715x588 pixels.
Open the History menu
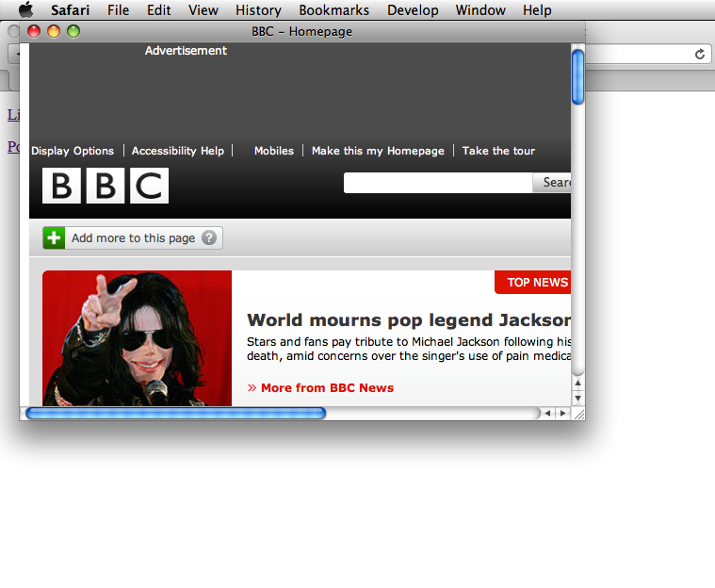(258, 10)
